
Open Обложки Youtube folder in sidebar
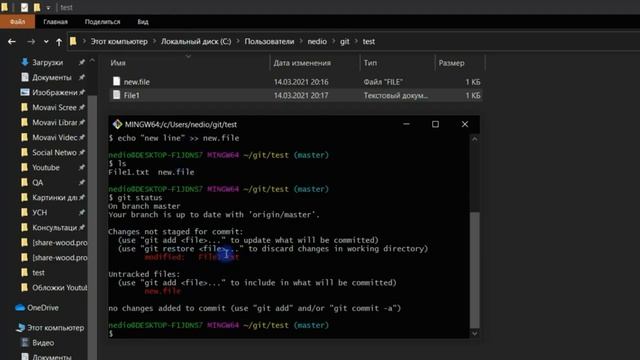(x=59, y=288)
